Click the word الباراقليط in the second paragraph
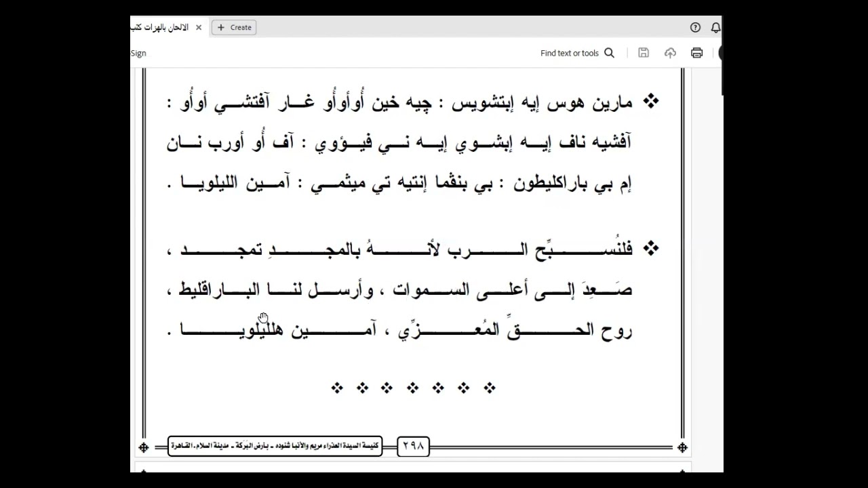Image resolution: width=868 pixels, height=488 pixels. pos(218,290)
